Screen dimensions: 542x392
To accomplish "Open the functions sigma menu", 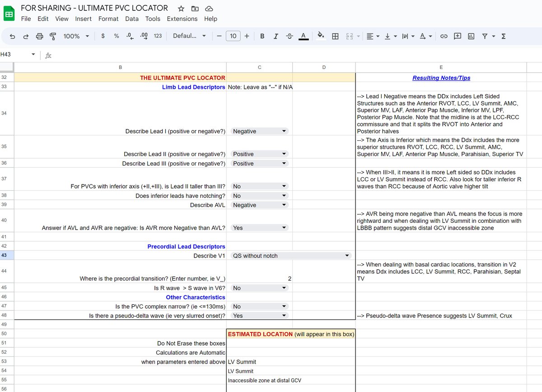I will point(503,36).
